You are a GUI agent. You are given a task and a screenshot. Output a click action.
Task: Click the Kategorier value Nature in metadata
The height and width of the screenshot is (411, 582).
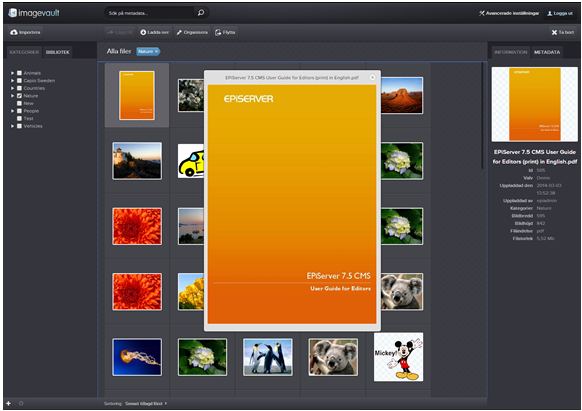(x=544, y=208)
